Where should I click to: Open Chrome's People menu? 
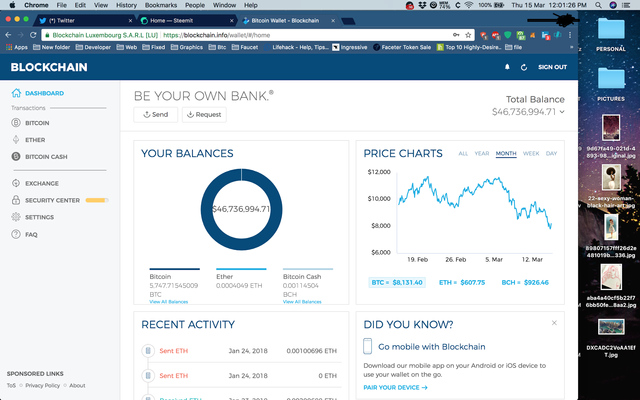(195, 5)
